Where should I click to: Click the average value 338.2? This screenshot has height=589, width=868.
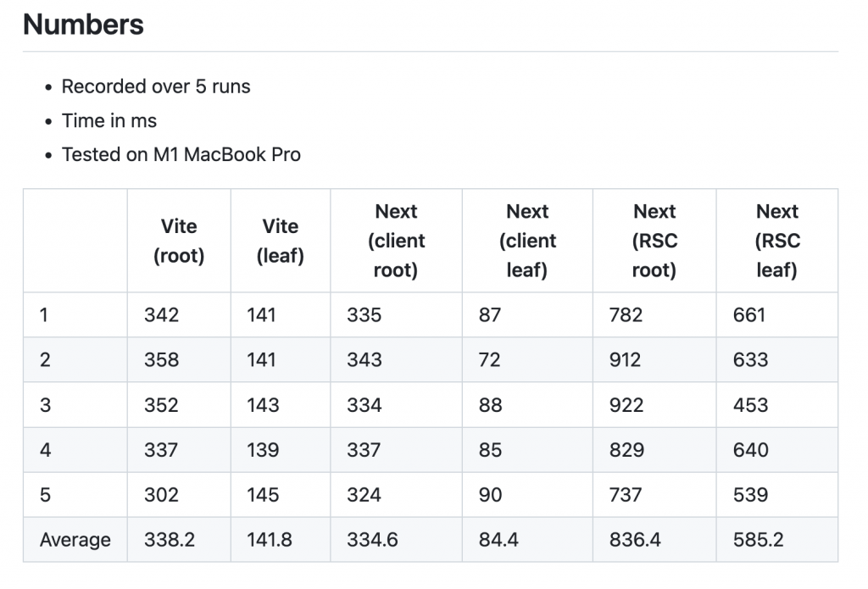170,540
